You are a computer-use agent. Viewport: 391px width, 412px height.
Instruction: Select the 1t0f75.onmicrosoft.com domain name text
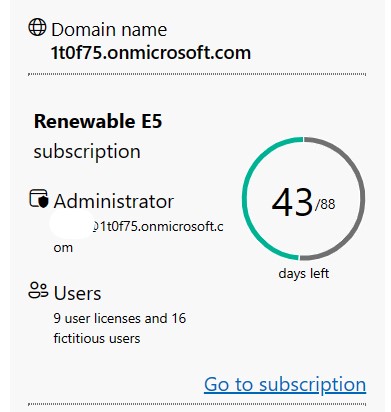(x=151, y=53)
